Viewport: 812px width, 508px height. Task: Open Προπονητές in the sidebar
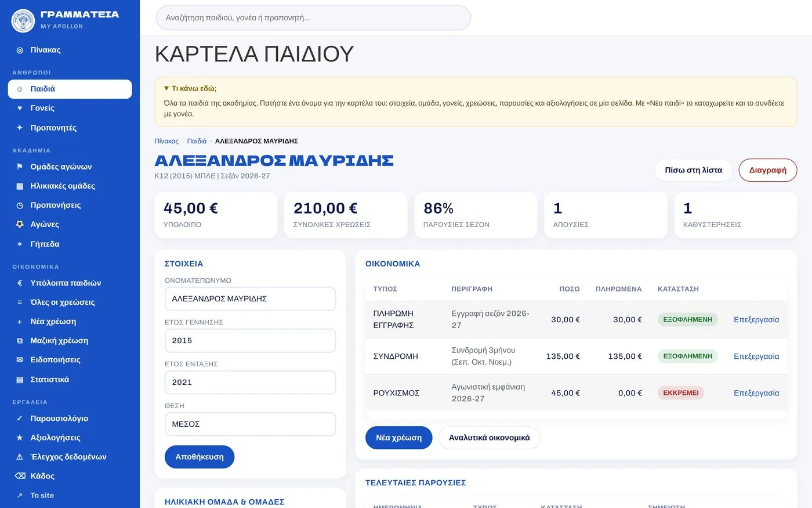(x=70, y=128)
